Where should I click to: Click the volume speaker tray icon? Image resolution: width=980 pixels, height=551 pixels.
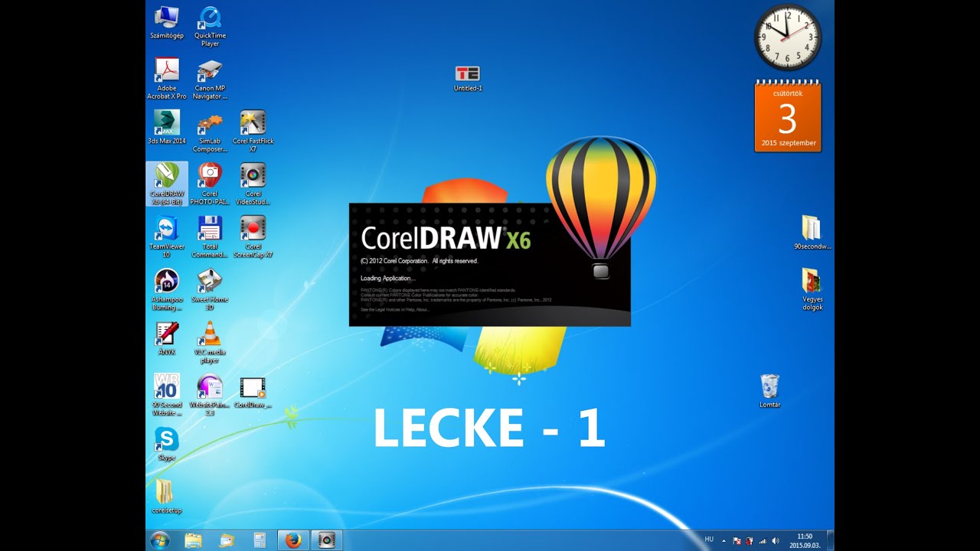coord(775,540)
